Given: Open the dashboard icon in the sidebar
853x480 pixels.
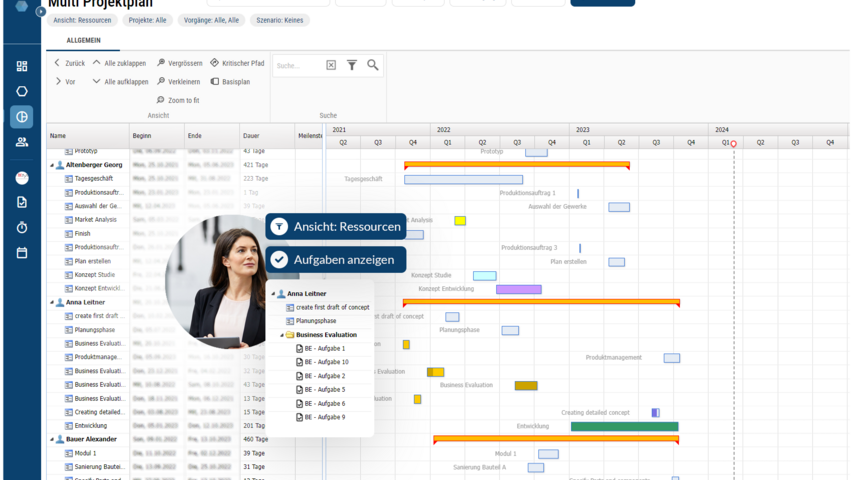Looking at the screenshot, I should (x=22, y=66).
